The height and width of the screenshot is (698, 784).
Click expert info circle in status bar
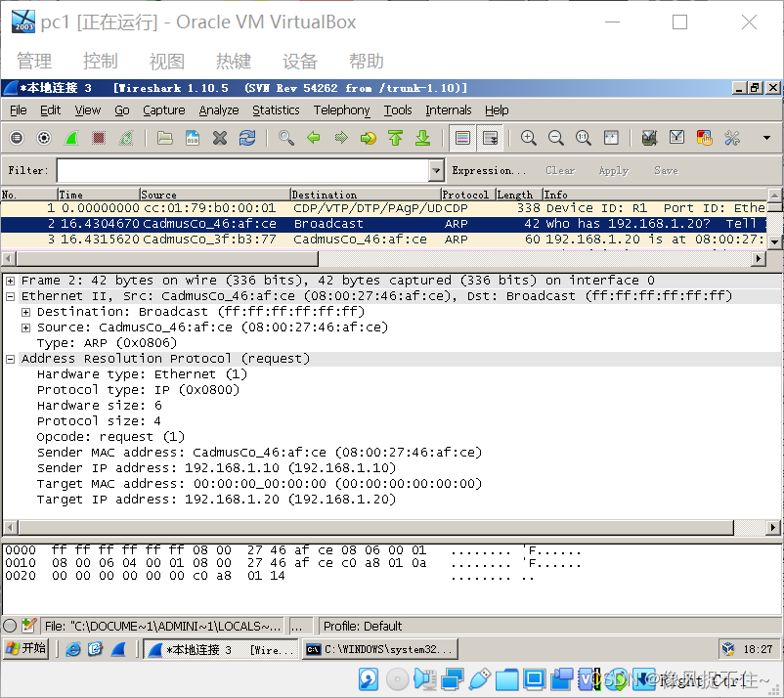coord(10,626)
